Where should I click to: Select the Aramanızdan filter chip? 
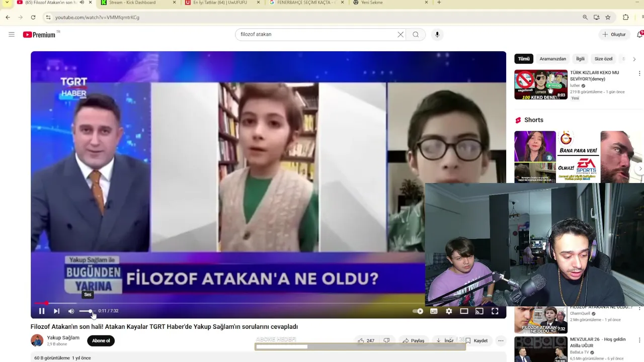pyautogui.click(x=553, y=59)
